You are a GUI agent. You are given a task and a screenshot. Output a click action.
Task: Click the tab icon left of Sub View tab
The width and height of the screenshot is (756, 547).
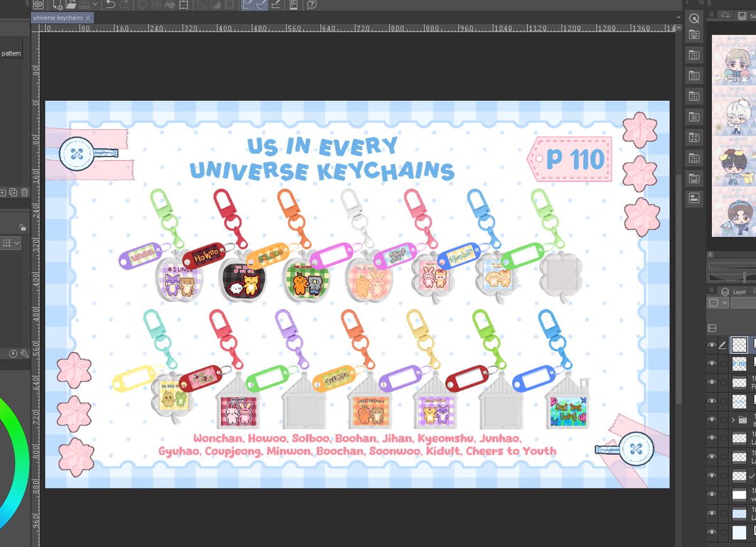click(725, 15)
